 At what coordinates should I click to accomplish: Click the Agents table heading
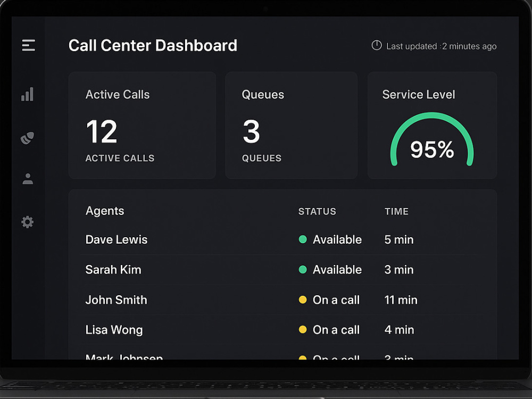pos(105,211)
